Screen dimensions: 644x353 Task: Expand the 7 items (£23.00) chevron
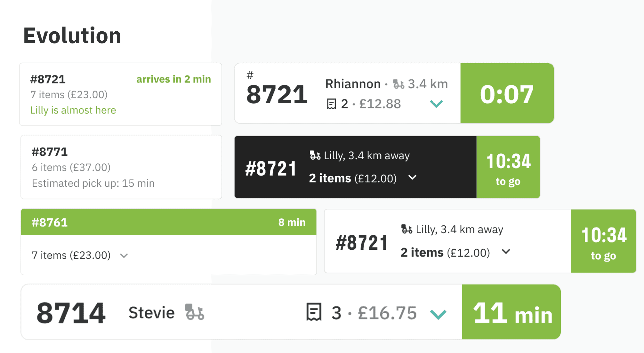coord(124,255)
